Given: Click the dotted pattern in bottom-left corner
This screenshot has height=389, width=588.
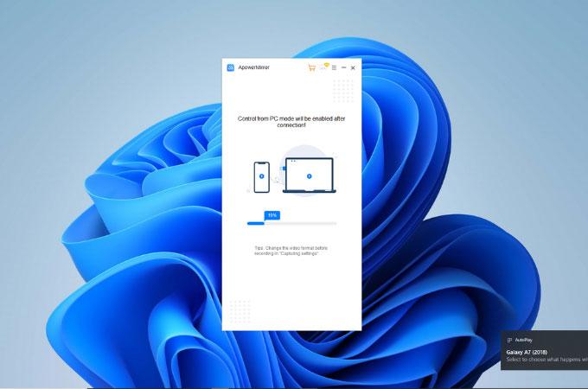Looking at the screenshot, I should tap(240, 309).
